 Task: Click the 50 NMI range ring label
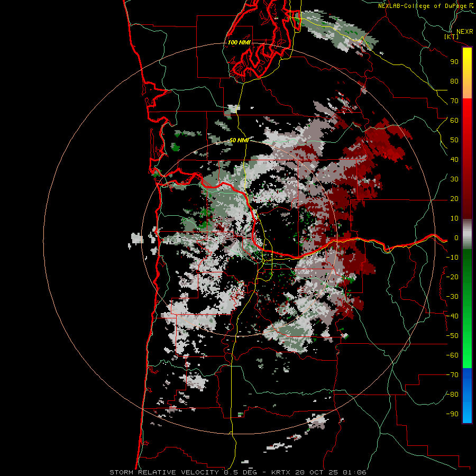coord(239,140)
